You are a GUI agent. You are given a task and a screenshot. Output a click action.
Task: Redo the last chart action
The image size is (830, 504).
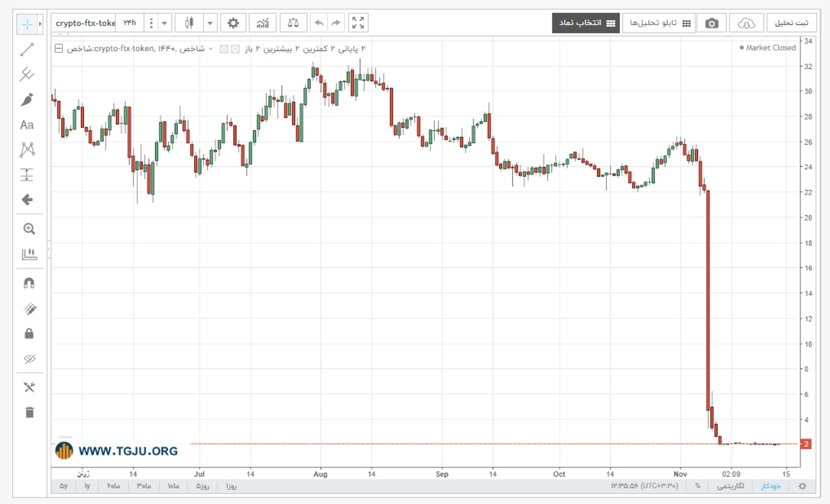tap(336, 23)
